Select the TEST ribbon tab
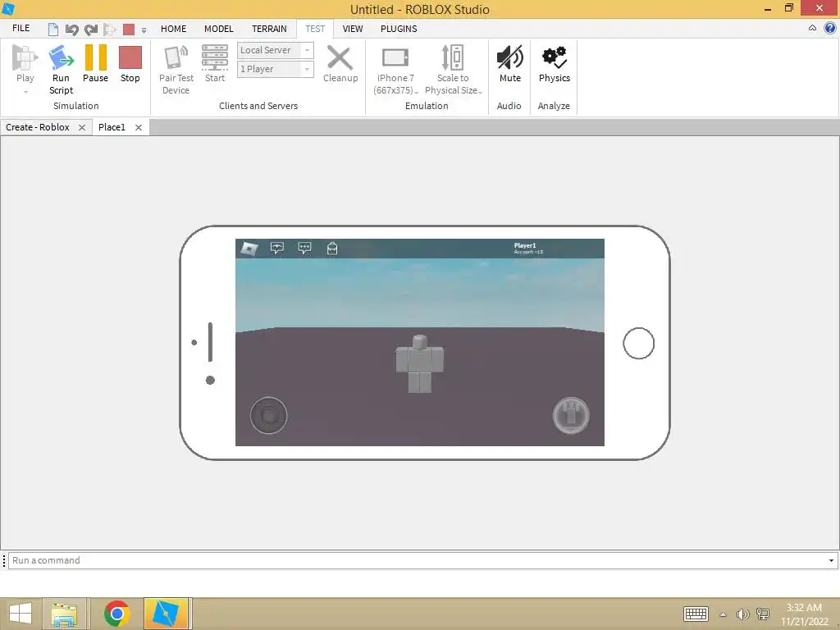The height and width of the screenshot is (630, 840). 315,29
